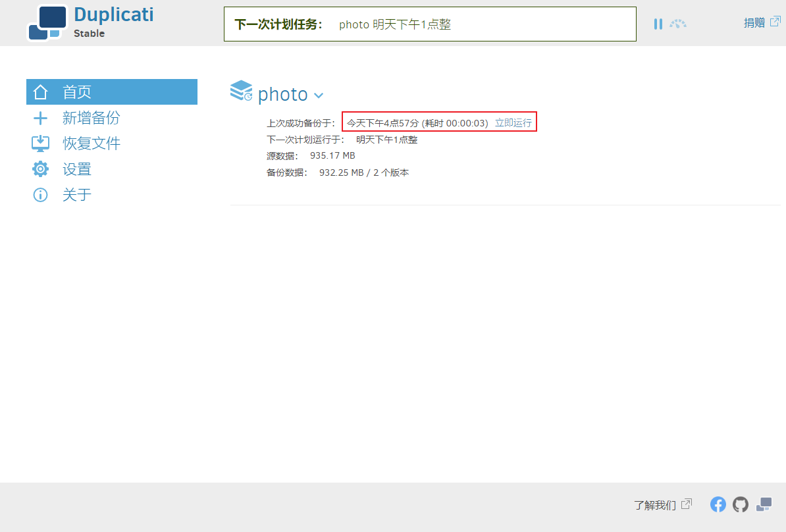Screen dimensions: 786x532
Task: Open 恢复文件 in the sidebar
Action: [92, 144]
